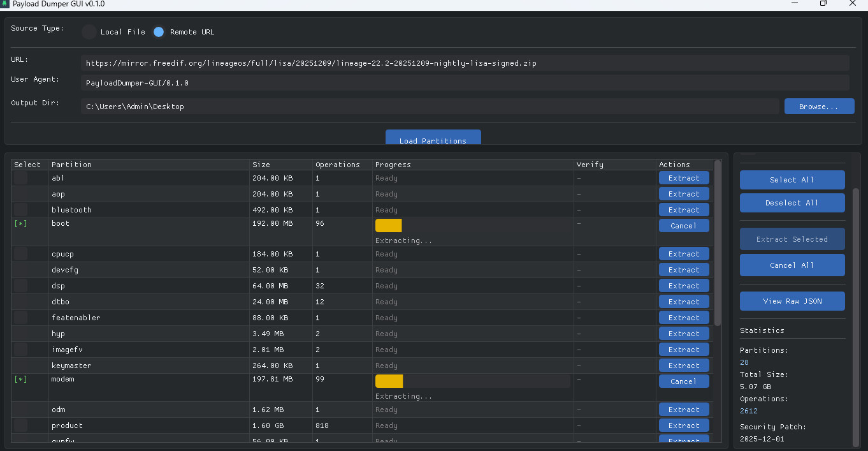Click the Deselect All button
868x451 pixels.
pyautogui.click(x=792, y=203)
